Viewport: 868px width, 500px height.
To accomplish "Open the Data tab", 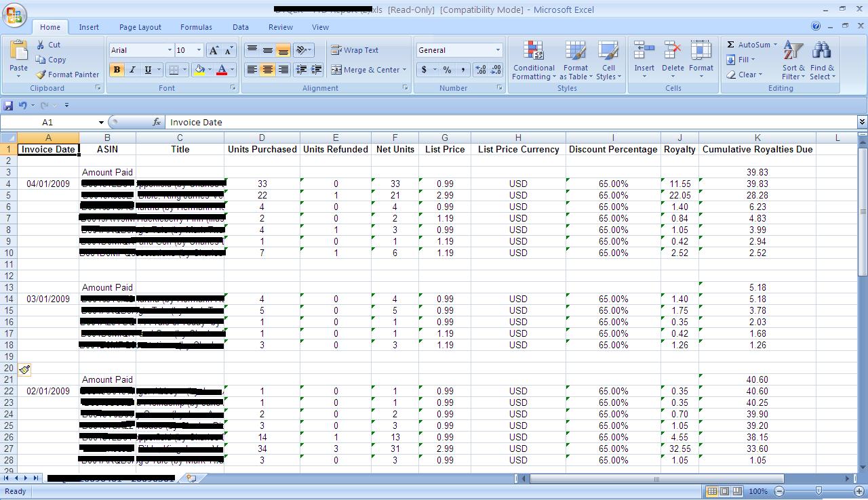I will tap(241, 27).
